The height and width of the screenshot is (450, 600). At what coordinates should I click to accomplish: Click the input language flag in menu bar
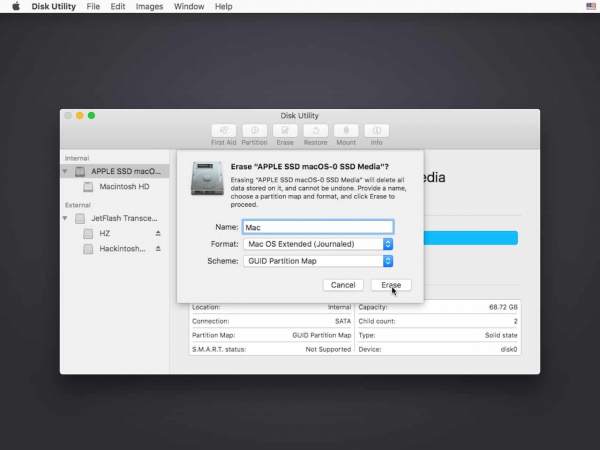click(590, 6)
